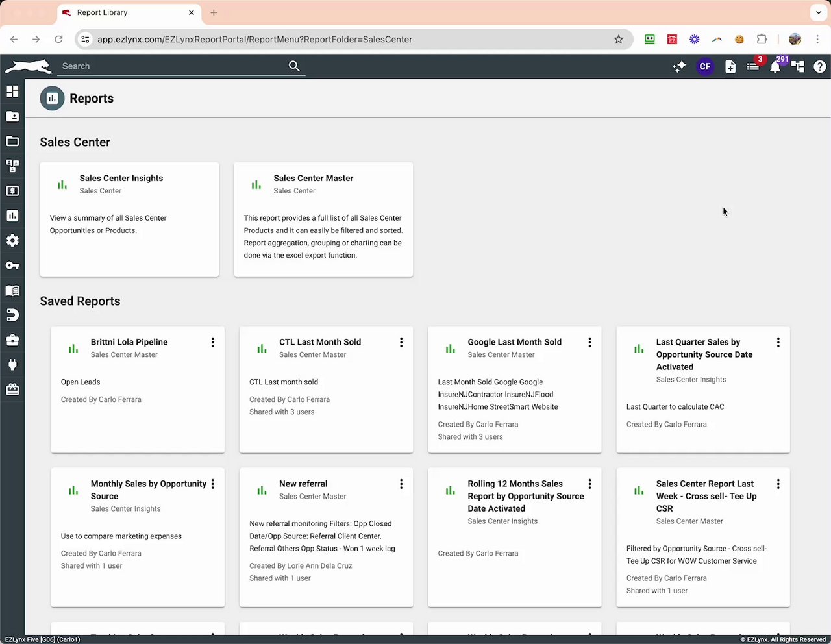
Task: Click the CF user avatar button
Action: tap(705, 66)
